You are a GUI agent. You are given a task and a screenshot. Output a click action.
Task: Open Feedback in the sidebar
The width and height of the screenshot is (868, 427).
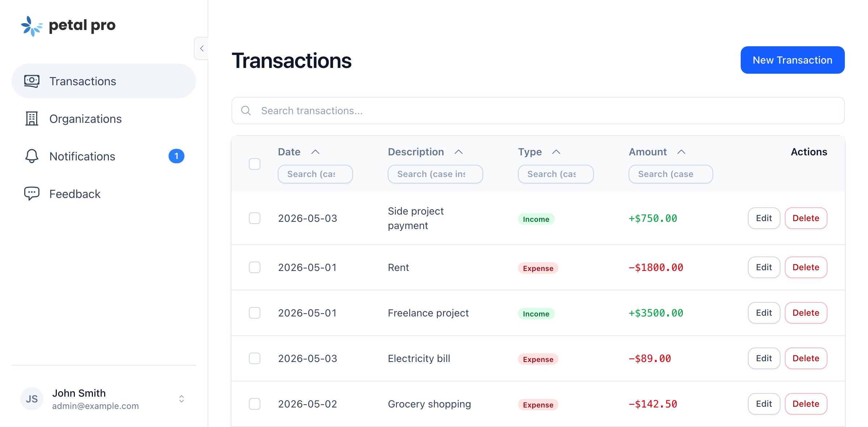(104, 194)
